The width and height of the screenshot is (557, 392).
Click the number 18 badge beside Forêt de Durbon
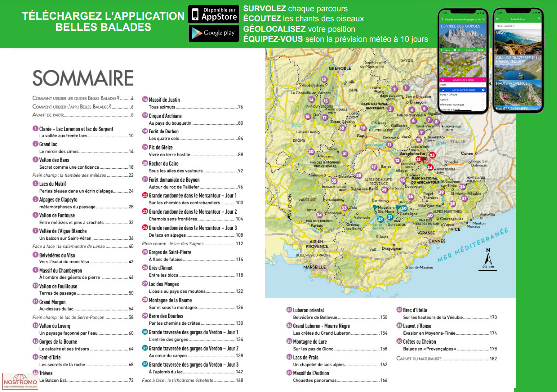(145, 131)
